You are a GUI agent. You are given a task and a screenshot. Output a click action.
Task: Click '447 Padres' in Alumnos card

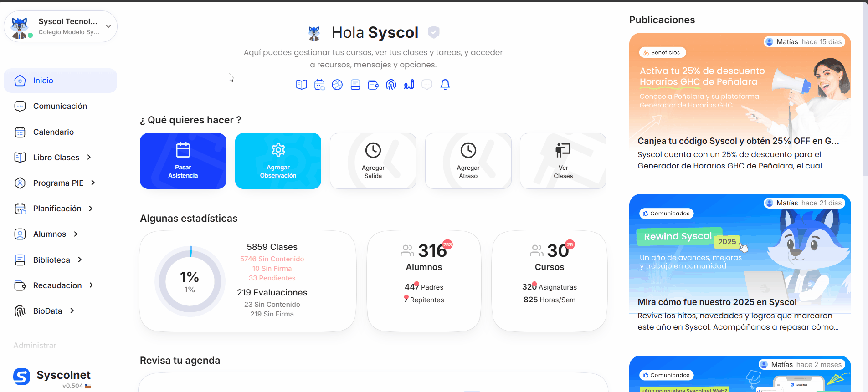(424, 287)
